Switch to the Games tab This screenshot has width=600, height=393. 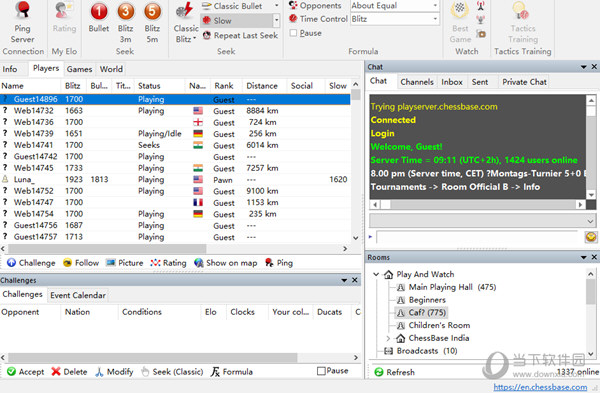(79, 69)
